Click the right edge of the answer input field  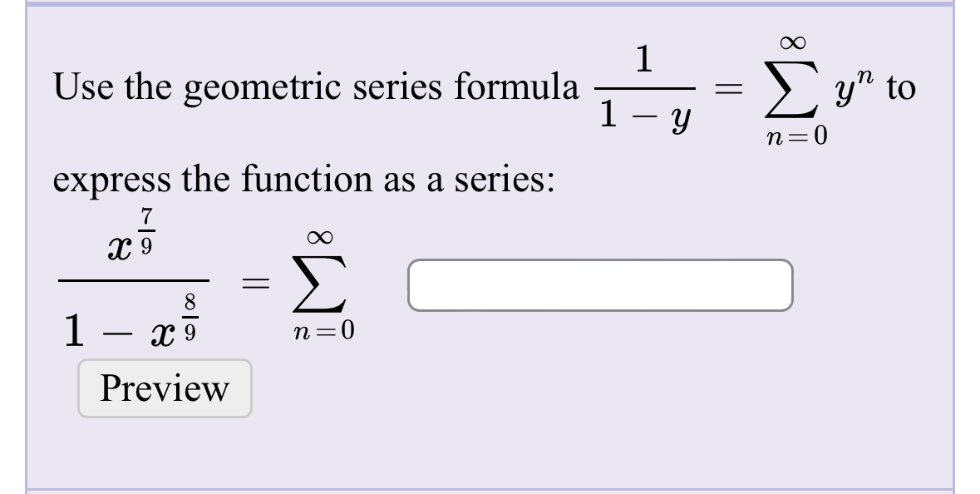(784, 285)
